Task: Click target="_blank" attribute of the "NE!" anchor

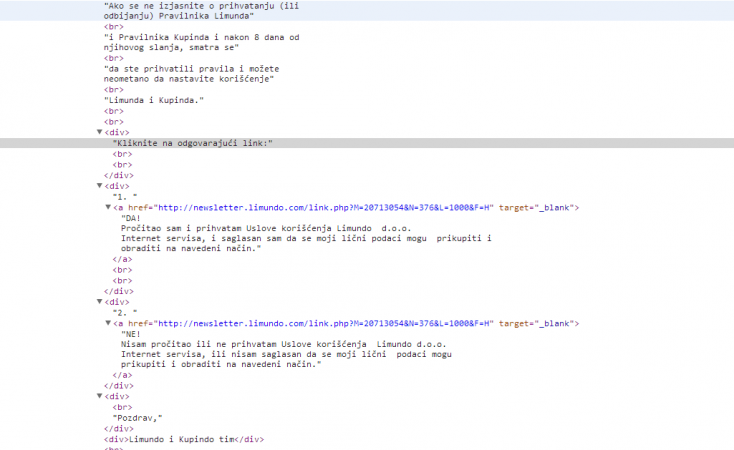Action: tap(536, 324)
